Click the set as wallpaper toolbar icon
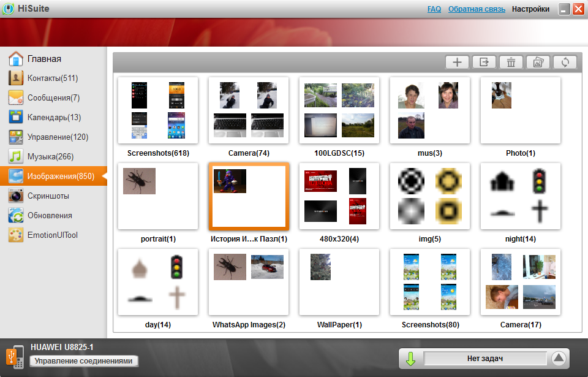The height and width of the screenshot is (377, 588). click(538, 63)
